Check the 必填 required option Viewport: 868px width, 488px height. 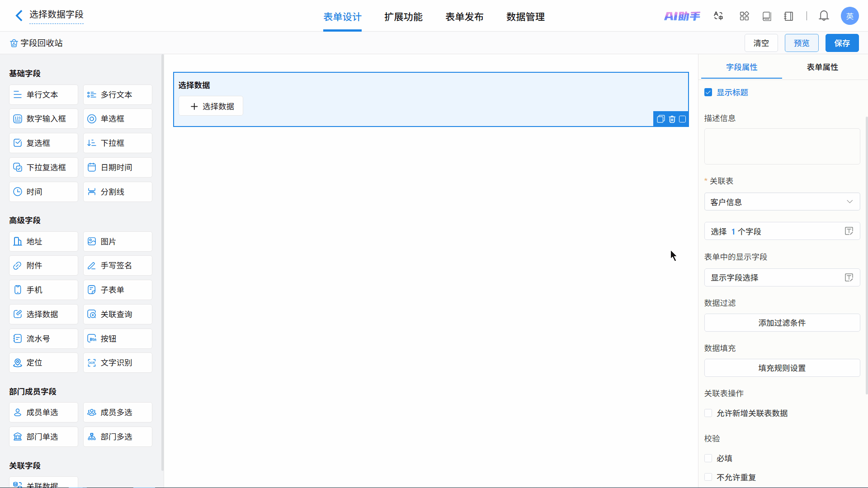708,459
